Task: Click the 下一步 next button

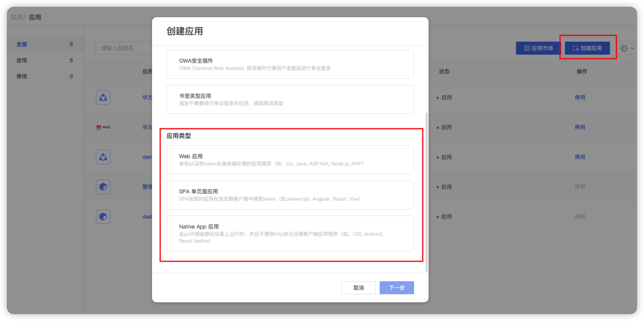Action: (x=396, y=288)
